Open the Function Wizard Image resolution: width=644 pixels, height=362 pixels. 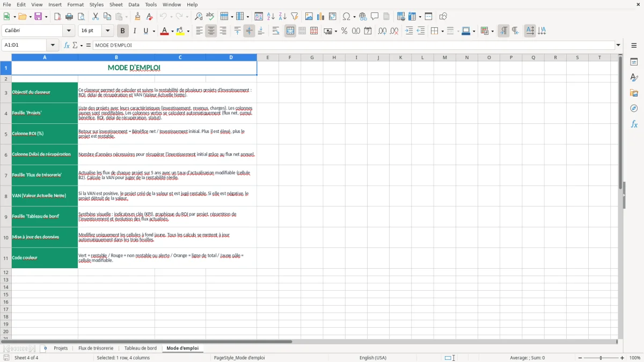click(x=67, y=45)
